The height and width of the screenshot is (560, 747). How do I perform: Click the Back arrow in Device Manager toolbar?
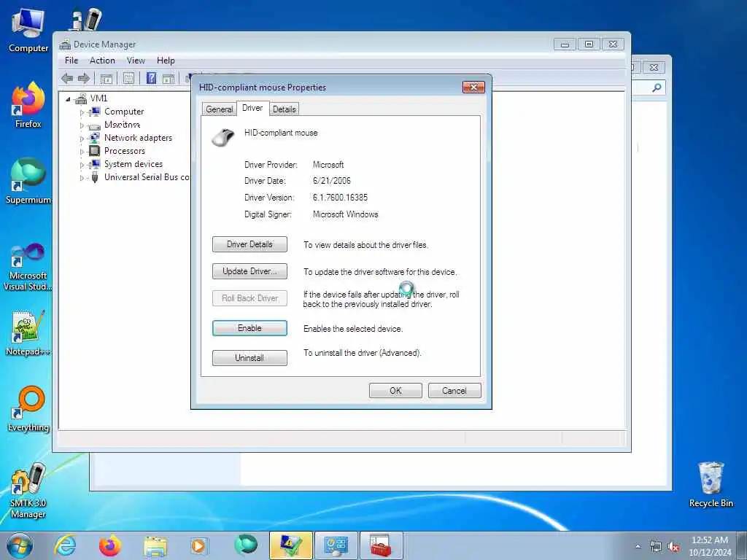67,79
